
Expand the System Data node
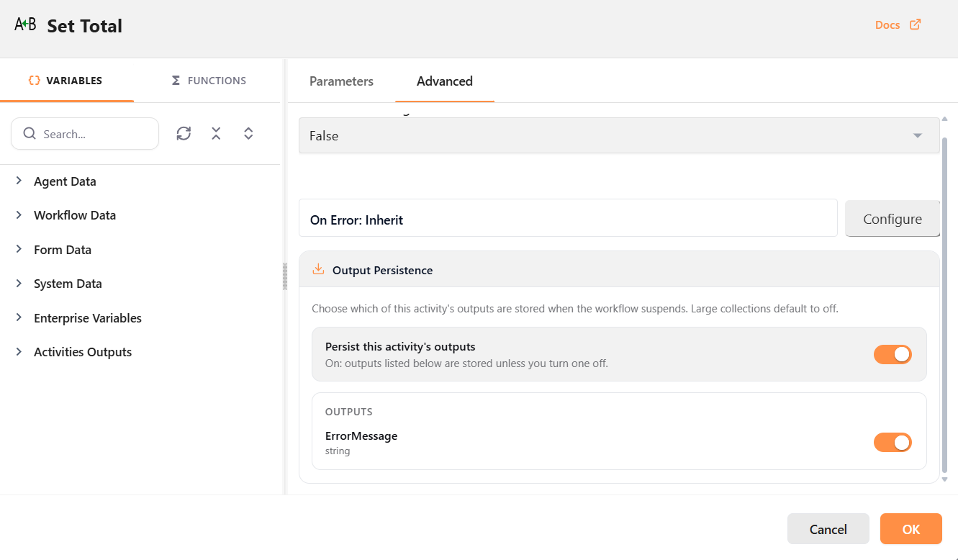coord(19,283)
